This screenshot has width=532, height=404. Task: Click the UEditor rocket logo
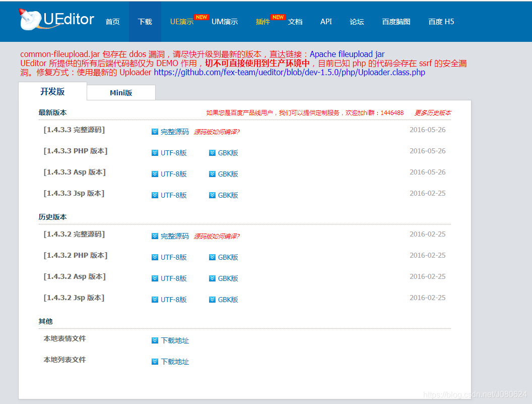(x=56, y=19)
